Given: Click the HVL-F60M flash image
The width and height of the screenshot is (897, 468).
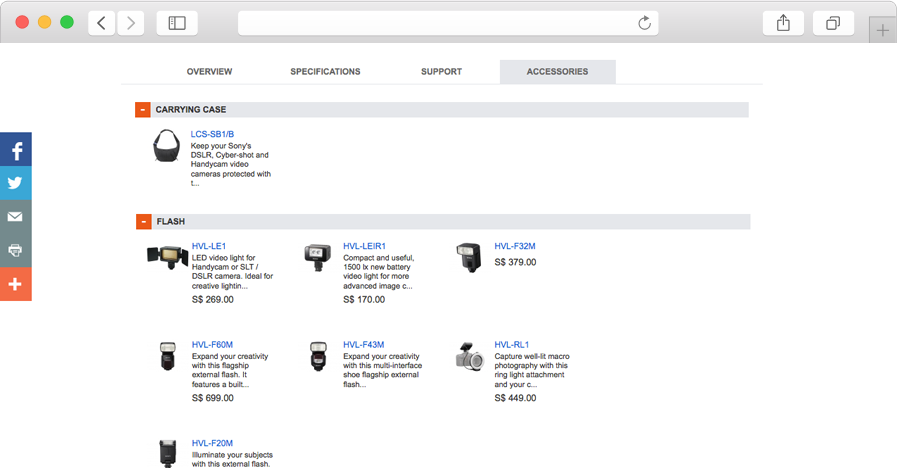Looking at the screenshot, I should (168, 356).
